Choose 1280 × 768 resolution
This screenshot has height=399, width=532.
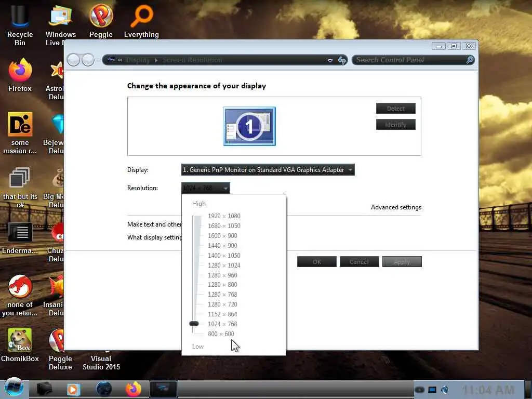click(222, 295)
